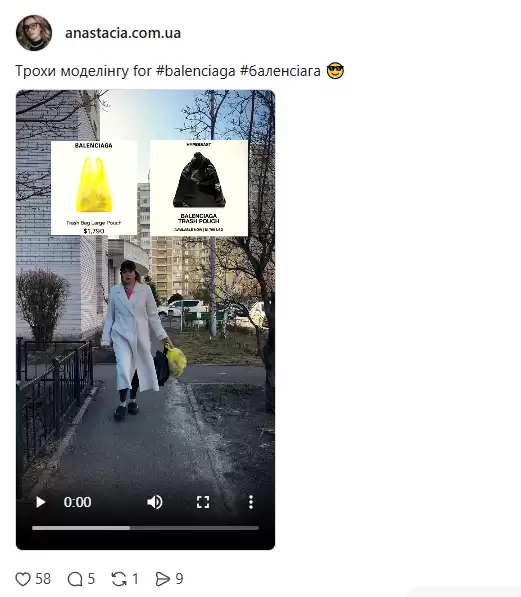The image size is (521, 597).
Task: Open the #balenciaga hashtag
Action: pyautogui.click(x=196, y=71)
